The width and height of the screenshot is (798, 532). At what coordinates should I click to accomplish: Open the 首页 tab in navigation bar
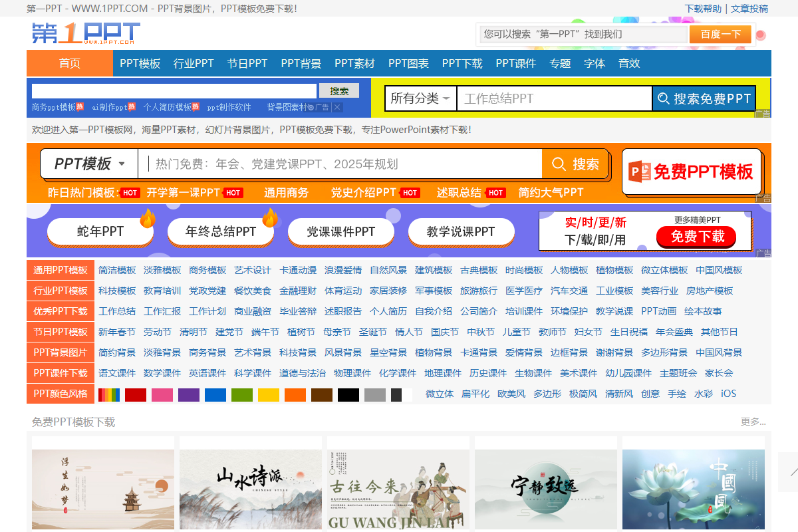pyautogui.click(x=70, y=63)
